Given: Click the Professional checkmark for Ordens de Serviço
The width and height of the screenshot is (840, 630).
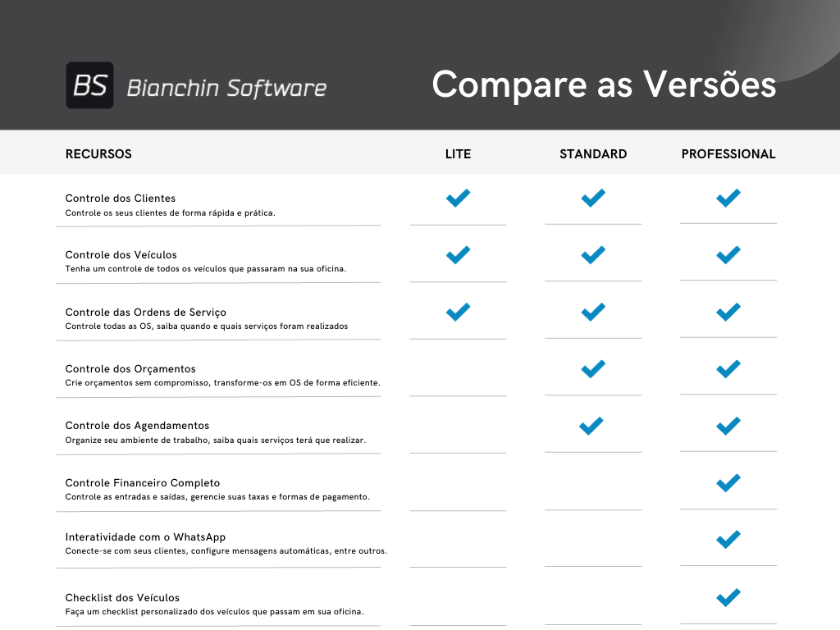Looking at the screenshot, I should point(728,313).
